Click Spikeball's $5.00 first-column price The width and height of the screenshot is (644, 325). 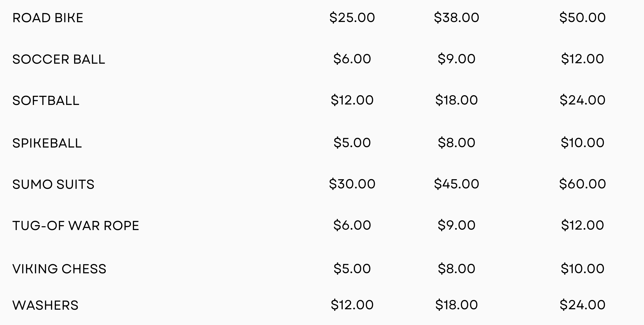click(x=352, y=142)
